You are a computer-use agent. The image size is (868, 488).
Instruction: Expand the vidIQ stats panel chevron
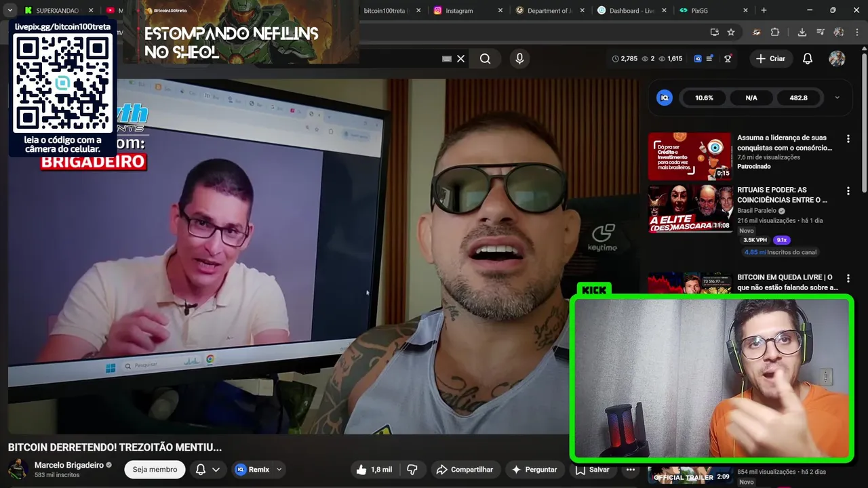click(x=837, y=98)
